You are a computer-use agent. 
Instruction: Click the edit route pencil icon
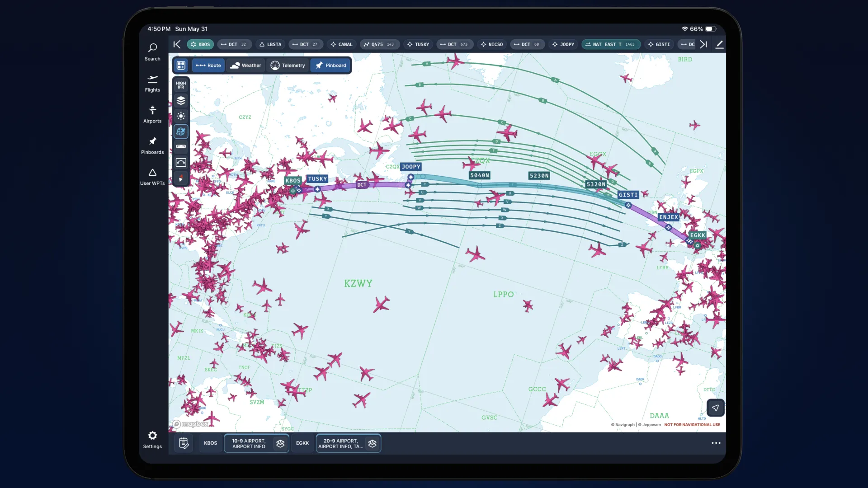(x=719, y=44)
